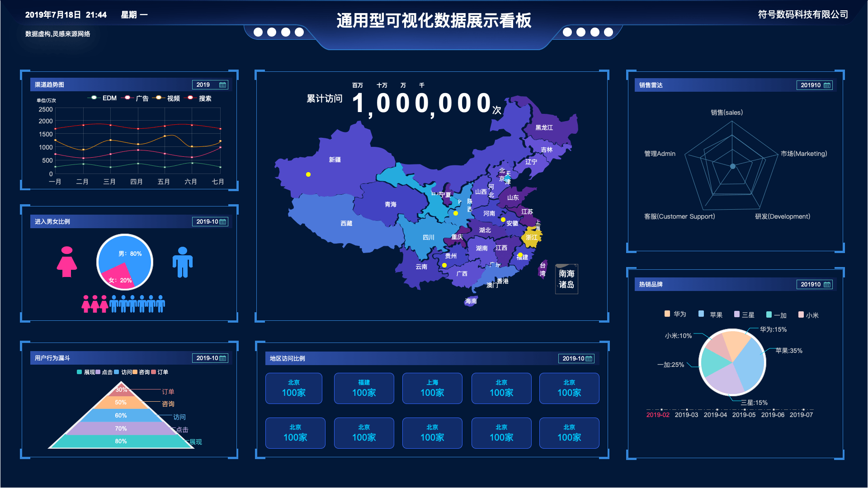The width and height of the screenshot is (868, 488).
Task: Toggle the 订单 funnel legend item
Action: [160, 372]
